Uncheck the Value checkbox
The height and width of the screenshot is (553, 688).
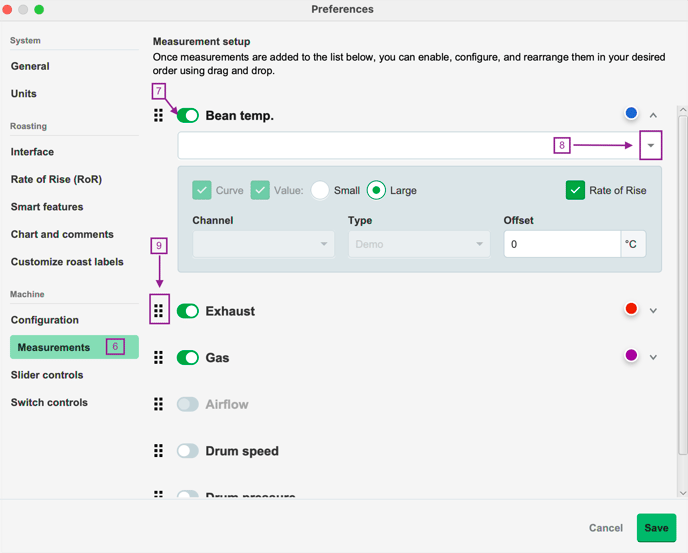260,190
